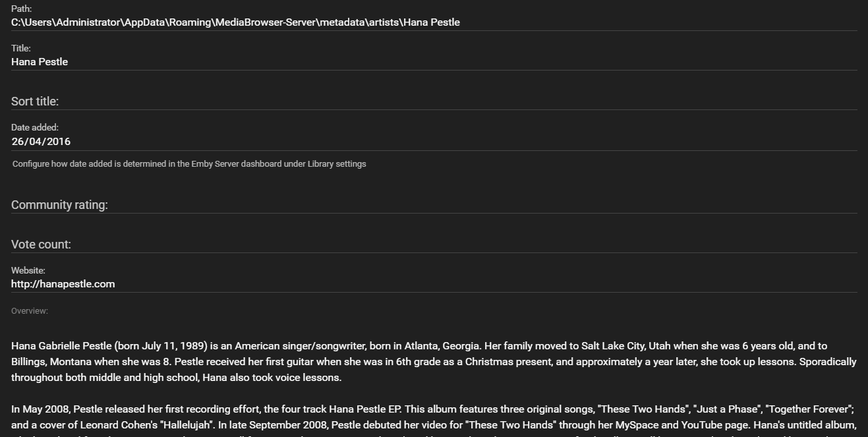Click the Website label above the URL
The height and width of the screenshot is (437, 868).
tap(28, 270)
